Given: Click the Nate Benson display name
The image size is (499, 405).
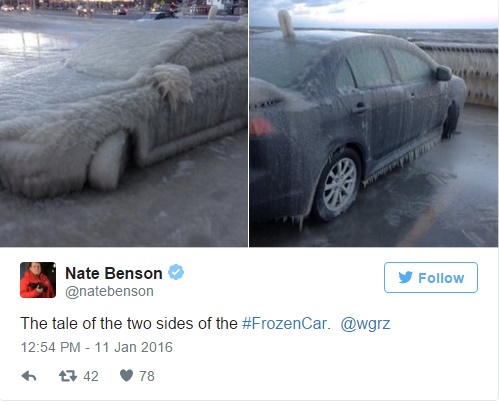Looking at the screenshot, I should pyautogui.click(x=114, y=273).
